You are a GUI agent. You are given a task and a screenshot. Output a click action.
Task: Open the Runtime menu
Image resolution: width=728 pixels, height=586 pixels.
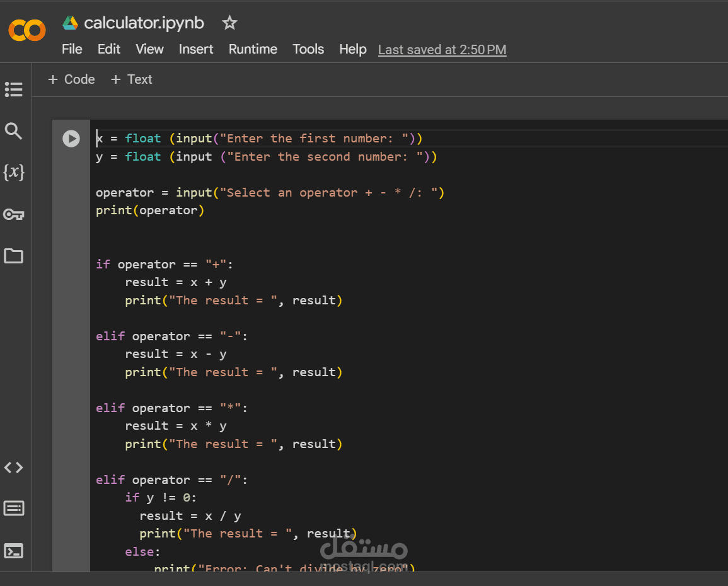coord(253,49)
